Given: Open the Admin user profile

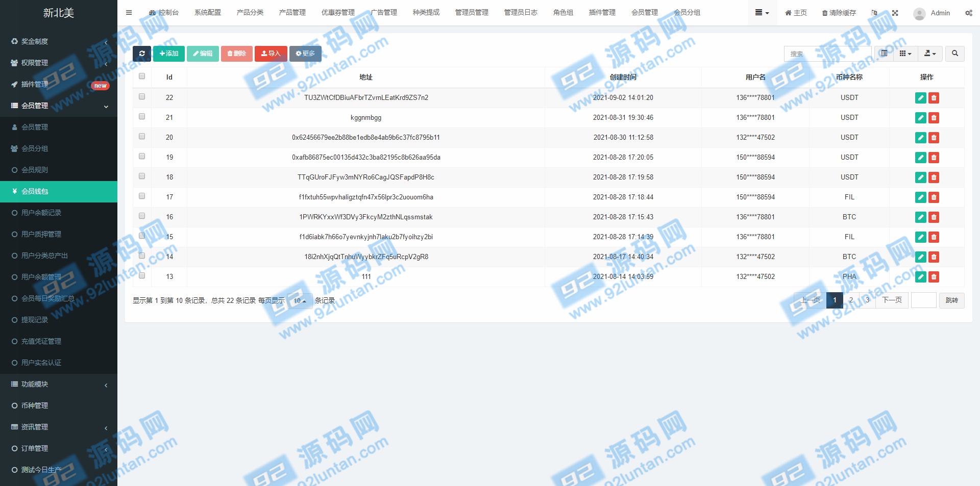Looking at the screenshot, I should click(x=932, y=13).
